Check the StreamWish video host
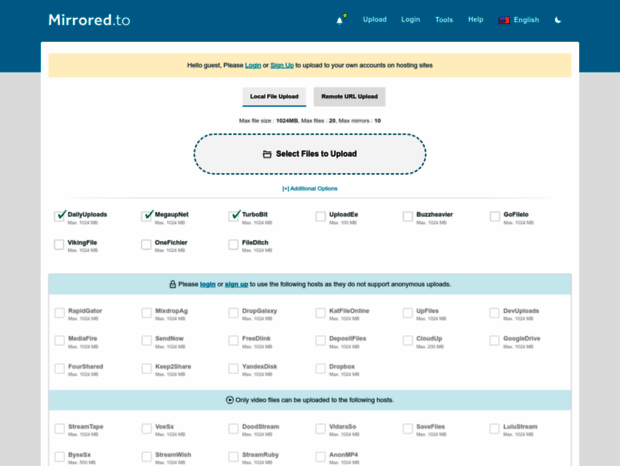Screen dimensions: 620x466 [147, 457]
